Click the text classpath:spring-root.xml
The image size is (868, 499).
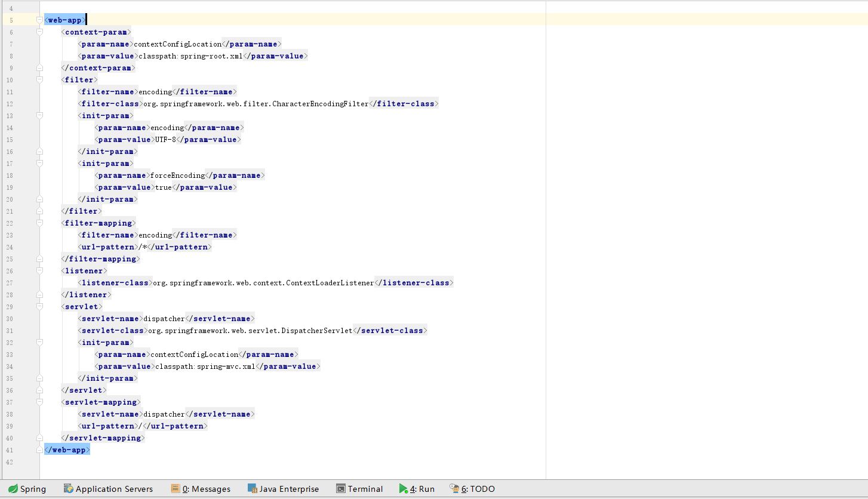[x=190, y=56]
